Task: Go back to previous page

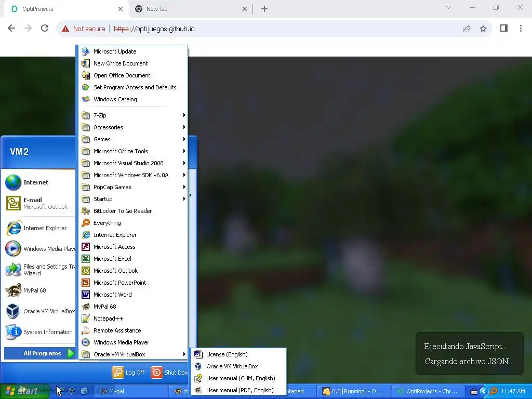Action: (x=11, y=28)
